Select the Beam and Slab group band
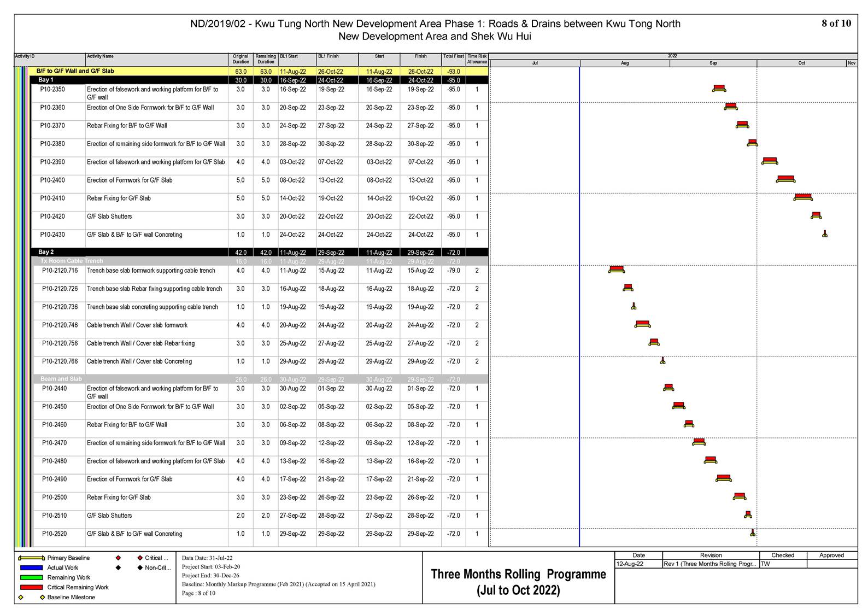 click(x=260, y=379)
